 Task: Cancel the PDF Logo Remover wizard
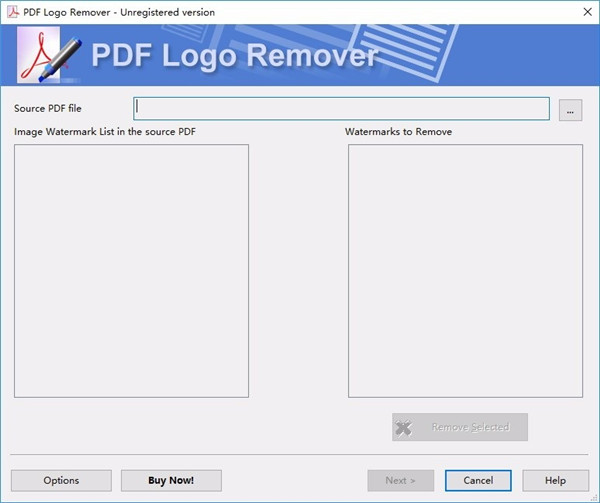tap(478, 480)
